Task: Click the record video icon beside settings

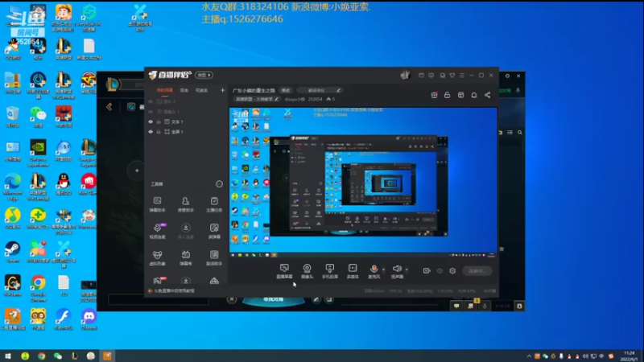Action: click(427, 271)
